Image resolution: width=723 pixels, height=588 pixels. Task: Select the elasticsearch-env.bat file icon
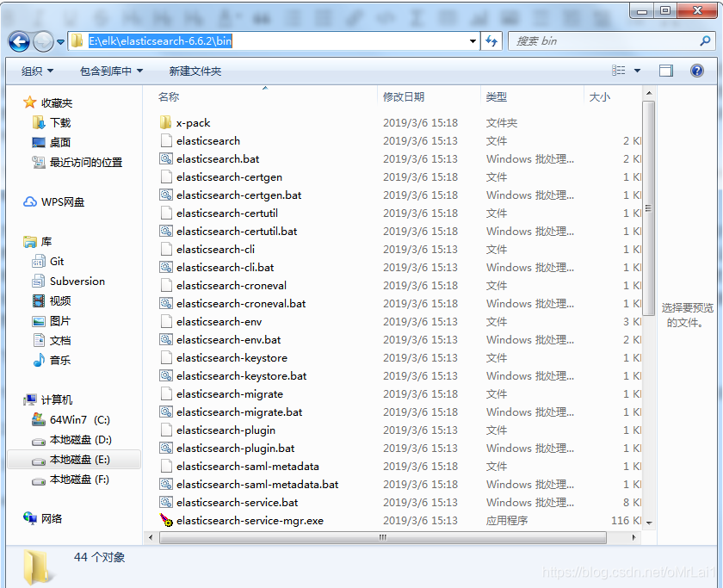tap(166, 340)
